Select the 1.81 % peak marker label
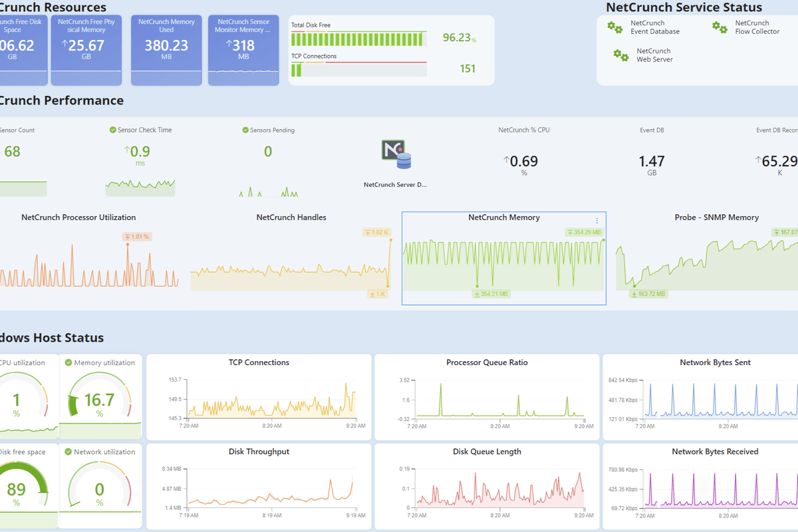The height and width of the screenshot is (532, 798). [137, 236]
